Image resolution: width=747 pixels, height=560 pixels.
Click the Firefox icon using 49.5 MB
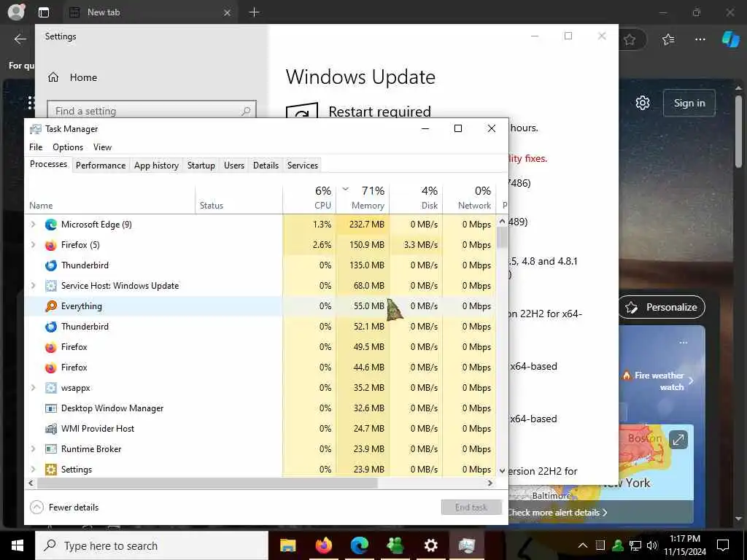pos(51,347)
